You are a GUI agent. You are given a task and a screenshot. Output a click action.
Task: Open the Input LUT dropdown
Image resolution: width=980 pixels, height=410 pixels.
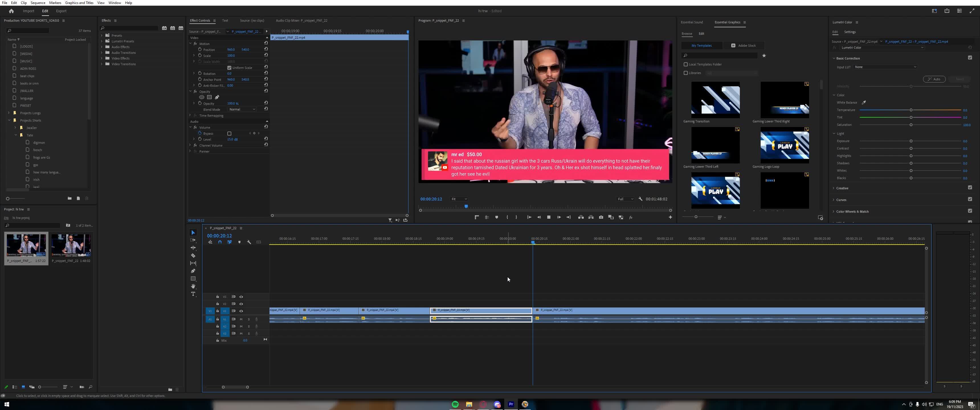[x=885, y=67]
